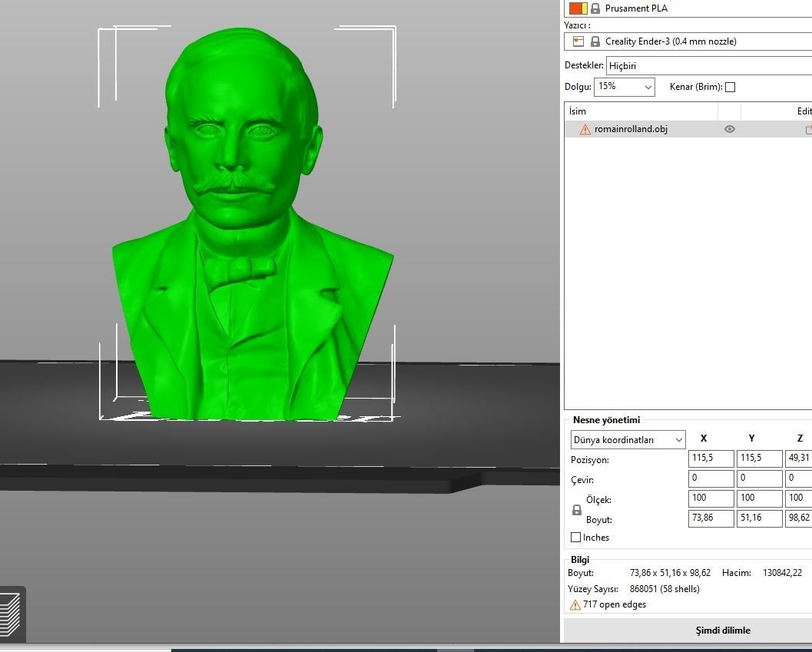The image size is (812, 652).
Task: Click the 717 open edges warning icon
Action: (575, 605)
